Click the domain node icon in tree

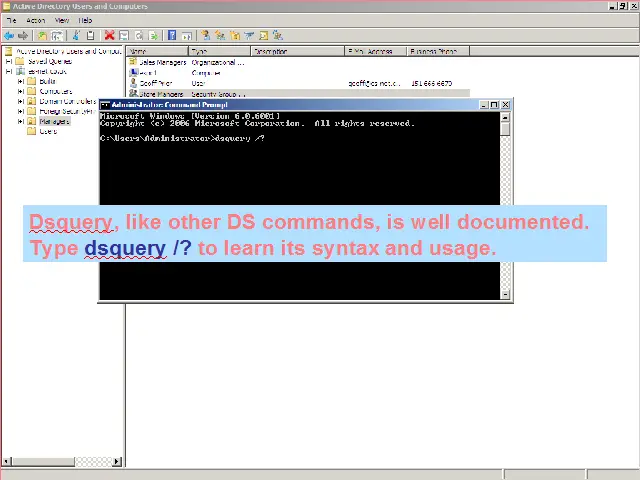[20, 71]
